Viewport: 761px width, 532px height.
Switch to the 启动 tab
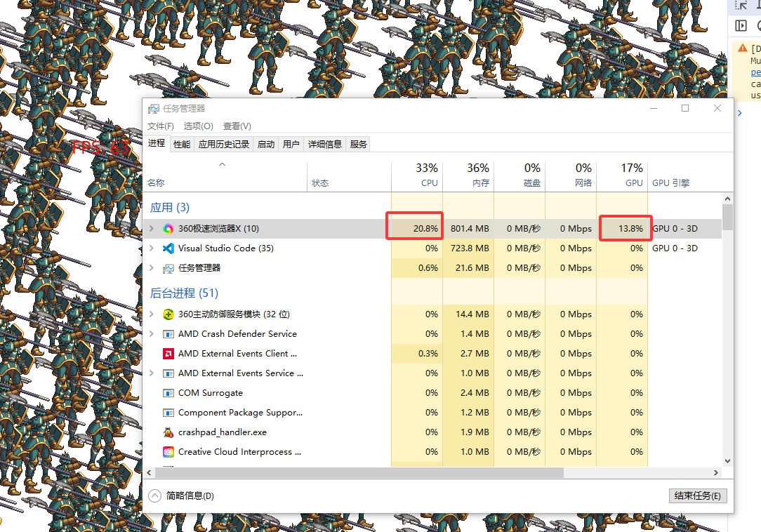[x=266, y=144]
